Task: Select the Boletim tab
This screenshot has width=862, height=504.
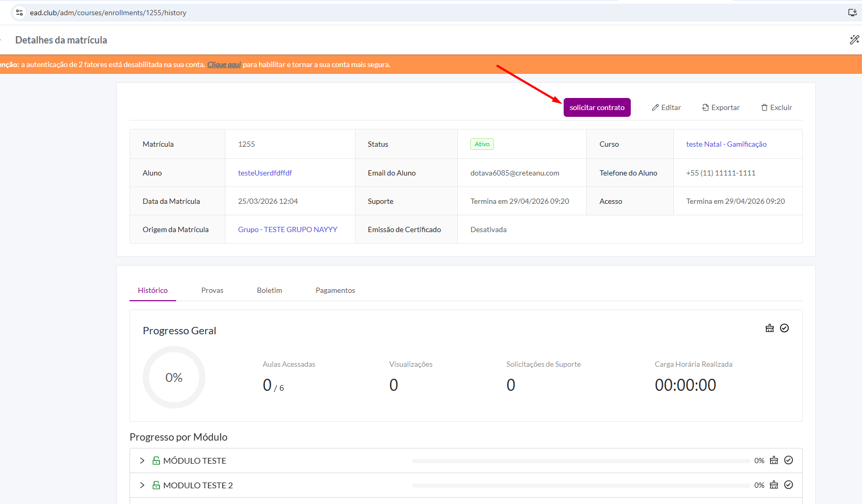Action: [270, 290]
